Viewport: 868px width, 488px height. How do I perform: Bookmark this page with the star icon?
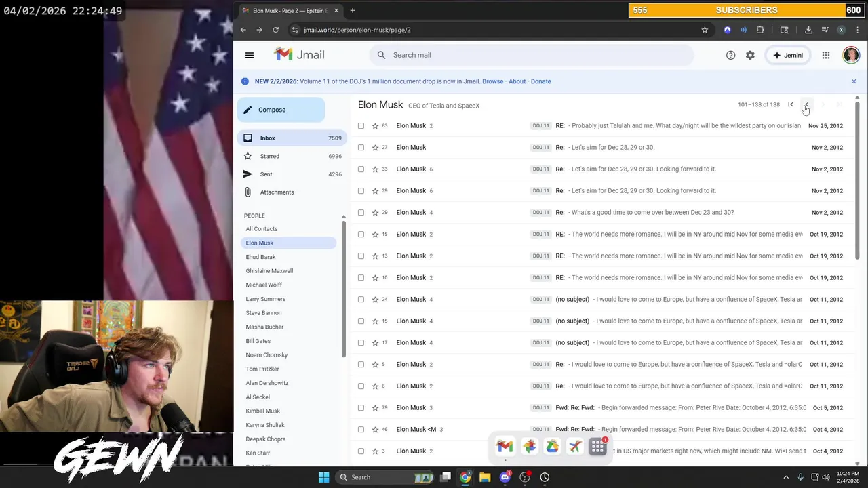coord(705,30)
